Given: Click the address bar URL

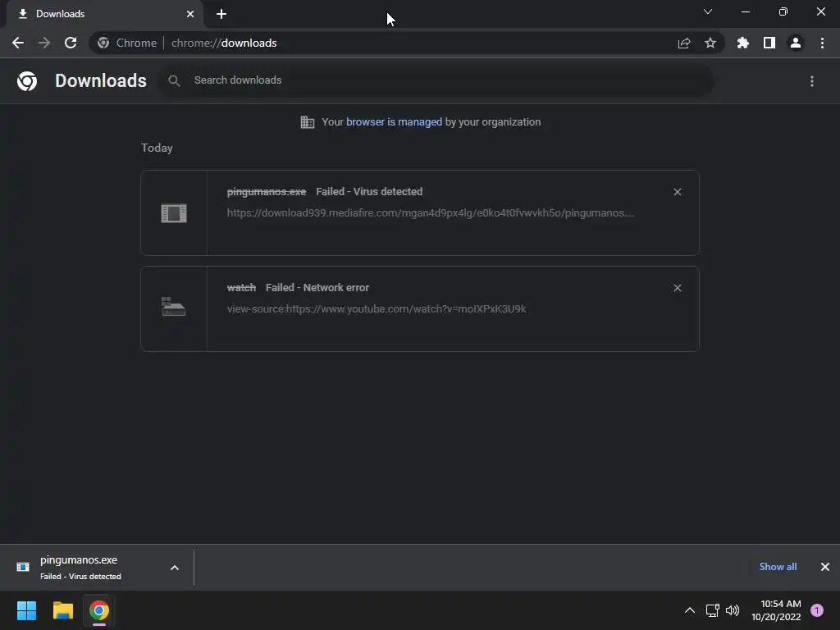Looking at the screenshot, I should [x=224, y=43].
